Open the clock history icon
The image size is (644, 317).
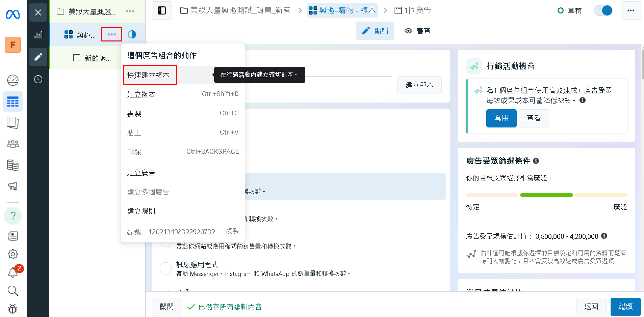(x=38, y=79)
